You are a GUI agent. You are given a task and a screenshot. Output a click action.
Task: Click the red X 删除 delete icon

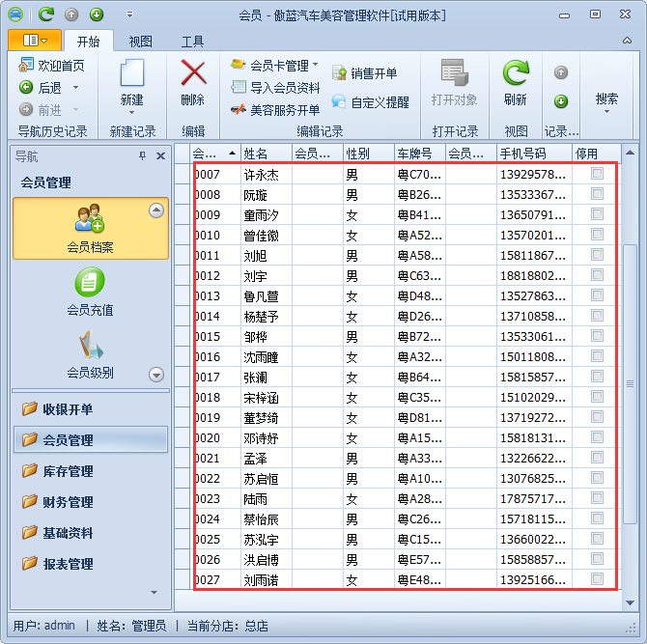193,73
